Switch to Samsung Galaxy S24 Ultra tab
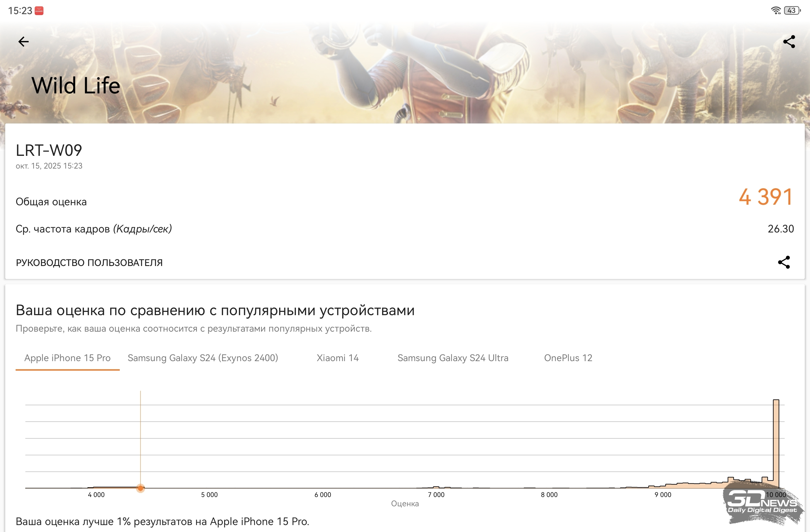810x532 pixels. coord(453,358)
